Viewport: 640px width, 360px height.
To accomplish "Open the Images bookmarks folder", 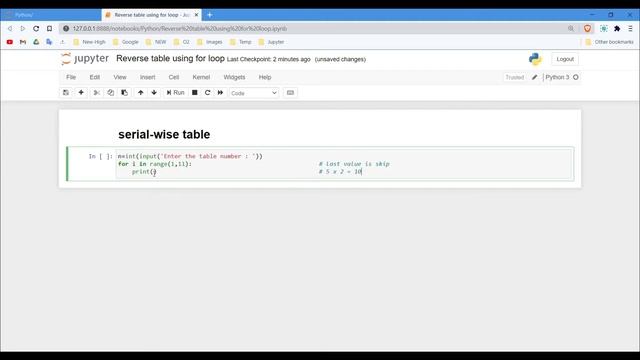I will tap(209, 42).
